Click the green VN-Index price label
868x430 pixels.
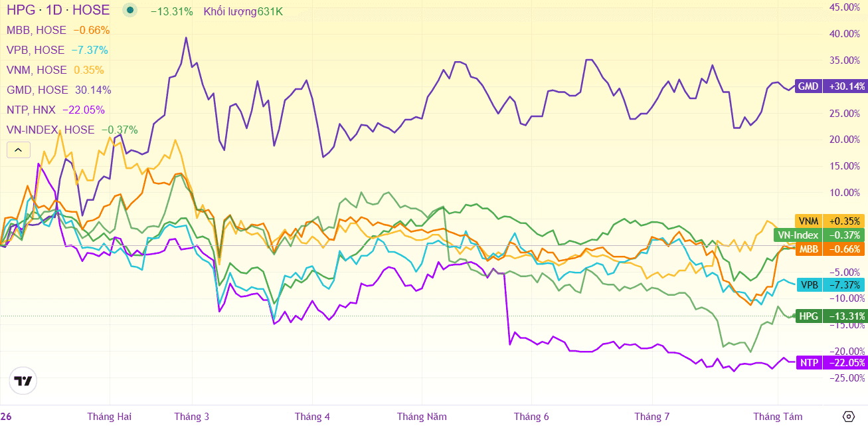820,235
